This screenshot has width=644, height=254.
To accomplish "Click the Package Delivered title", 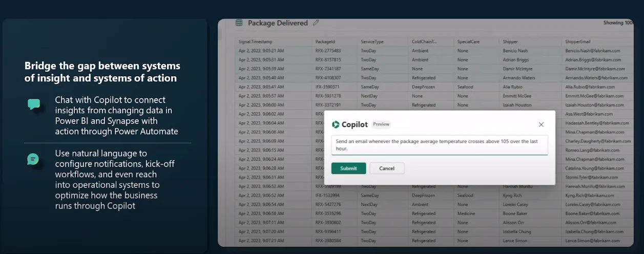I will [278, 23].
